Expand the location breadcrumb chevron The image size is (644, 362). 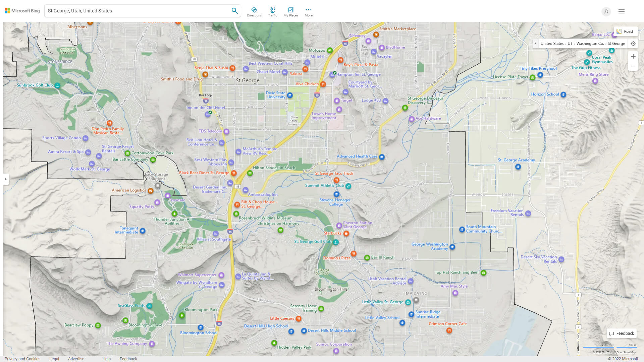535,44
